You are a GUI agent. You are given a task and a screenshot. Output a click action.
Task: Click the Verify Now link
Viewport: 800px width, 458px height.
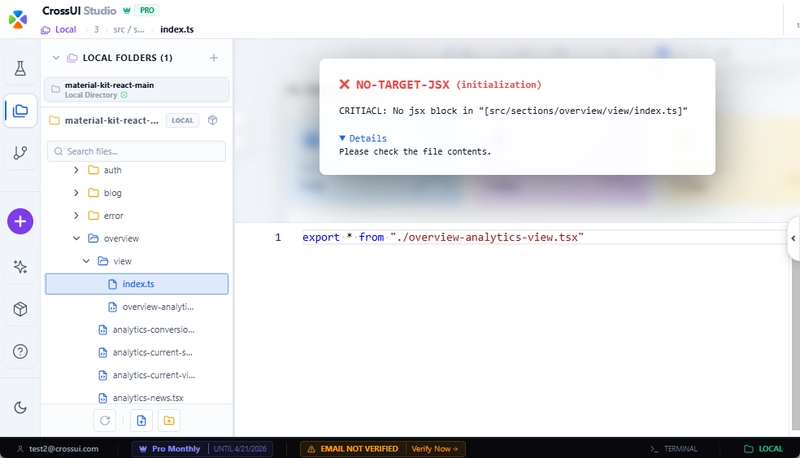click(435, 449)
